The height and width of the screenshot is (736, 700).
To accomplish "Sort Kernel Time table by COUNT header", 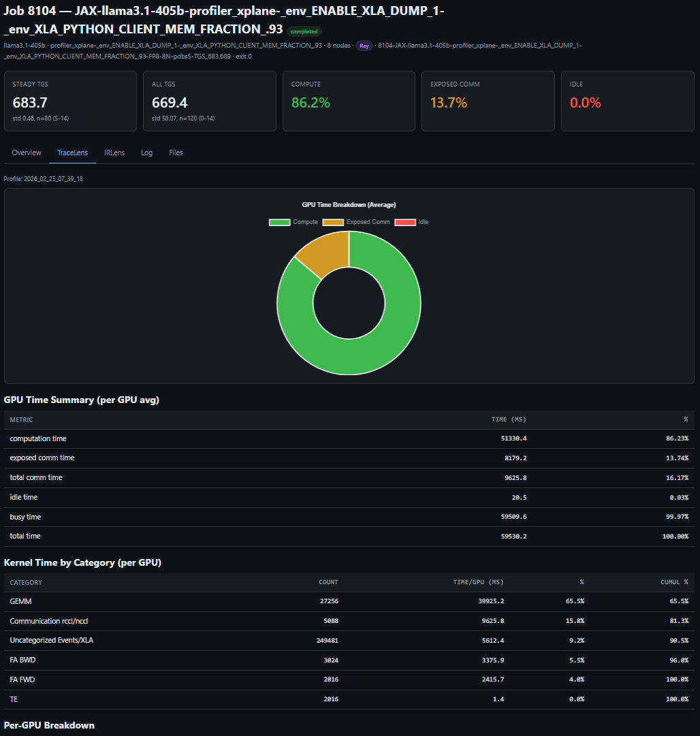I will coord(328,582).
